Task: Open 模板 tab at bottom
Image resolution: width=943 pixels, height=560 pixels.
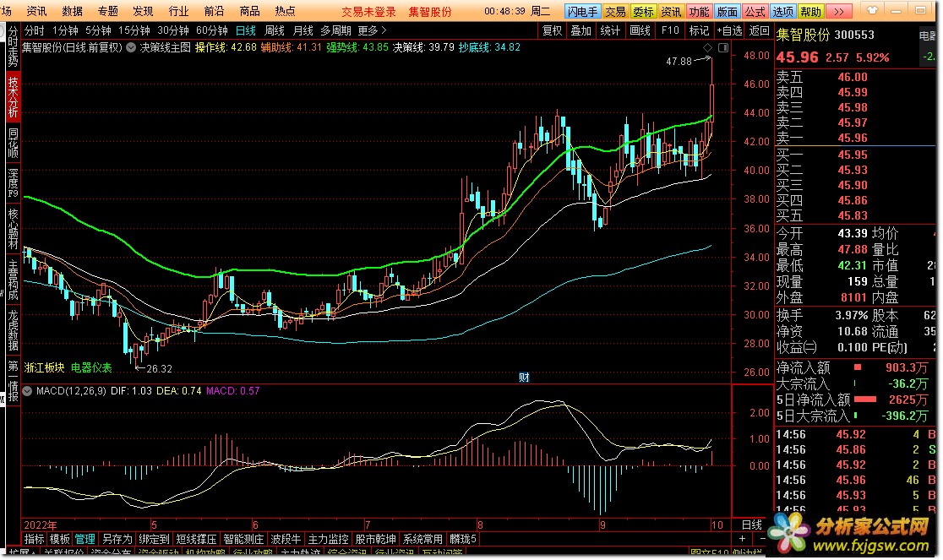Action: (59, 540)
